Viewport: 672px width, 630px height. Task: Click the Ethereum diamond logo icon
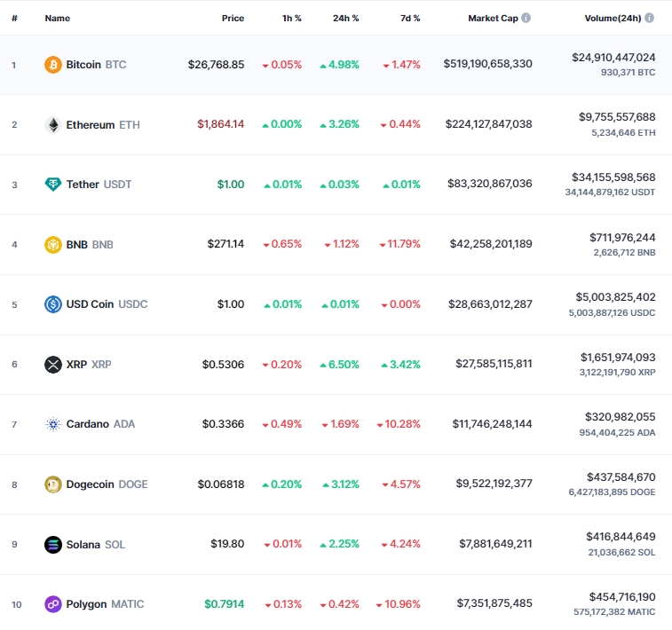point(53,125)
